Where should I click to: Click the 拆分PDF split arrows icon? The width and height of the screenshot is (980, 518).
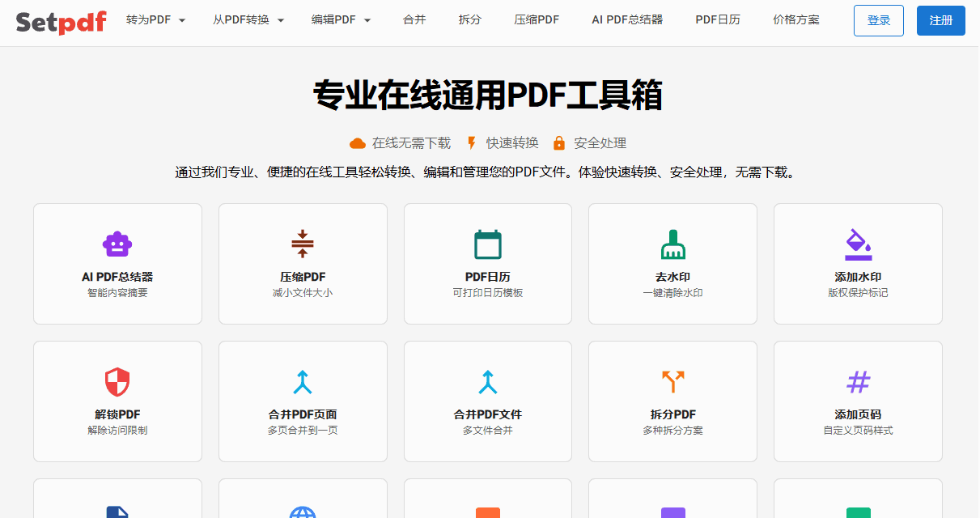click(672, 382)
